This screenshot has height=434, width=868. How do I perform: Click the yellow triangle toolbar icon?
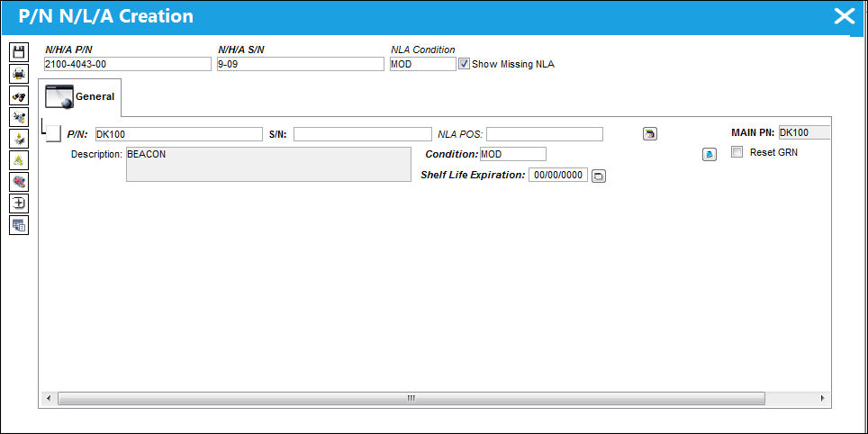coord(19,160)
